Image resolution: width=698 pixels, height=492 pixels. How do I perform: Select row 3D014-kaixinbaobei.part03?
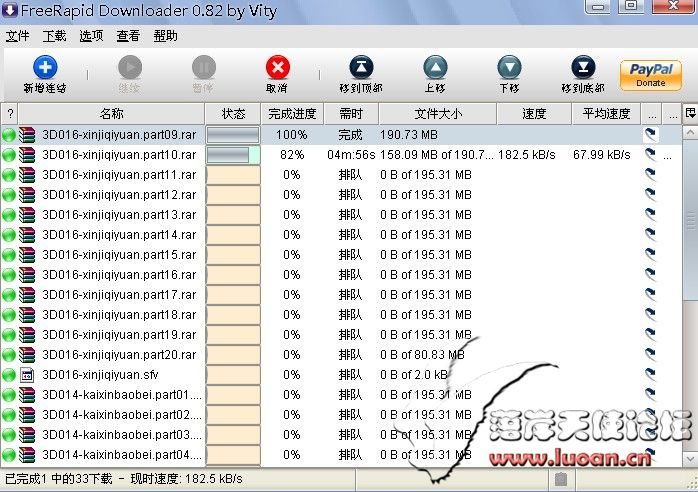pos(341,435)
